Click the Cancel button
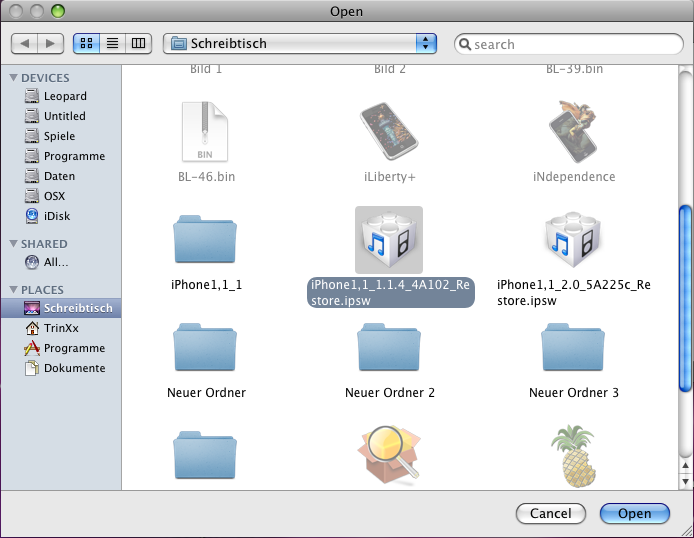 pyautogui.click(x=550, y=514)
